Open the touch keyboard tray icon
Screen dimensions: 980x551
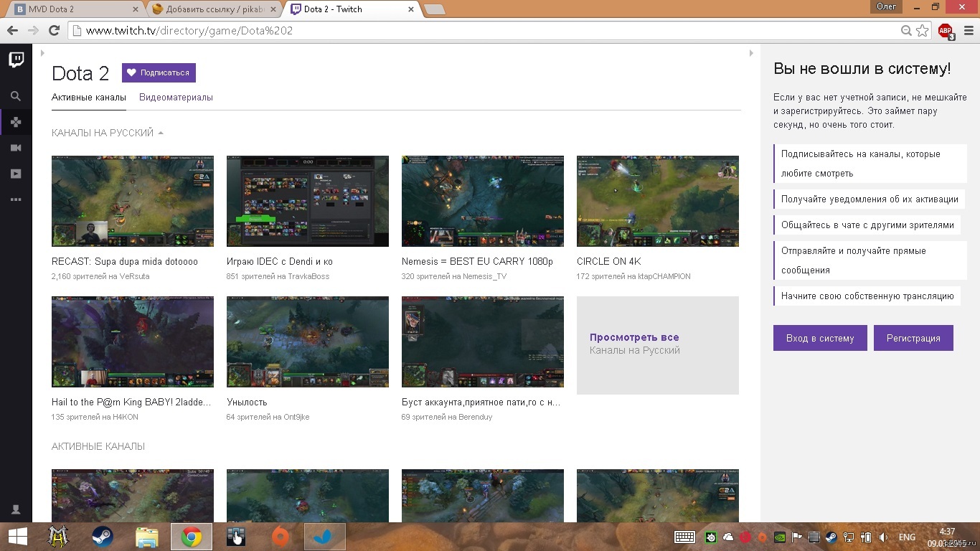[684, 537]
